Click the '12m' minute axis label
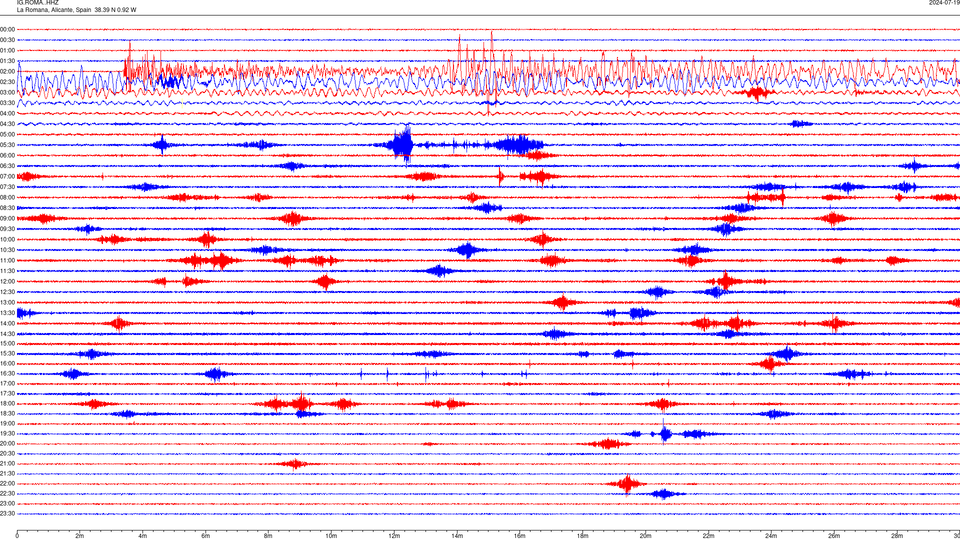960x540 pixels. tap(394, 536)
